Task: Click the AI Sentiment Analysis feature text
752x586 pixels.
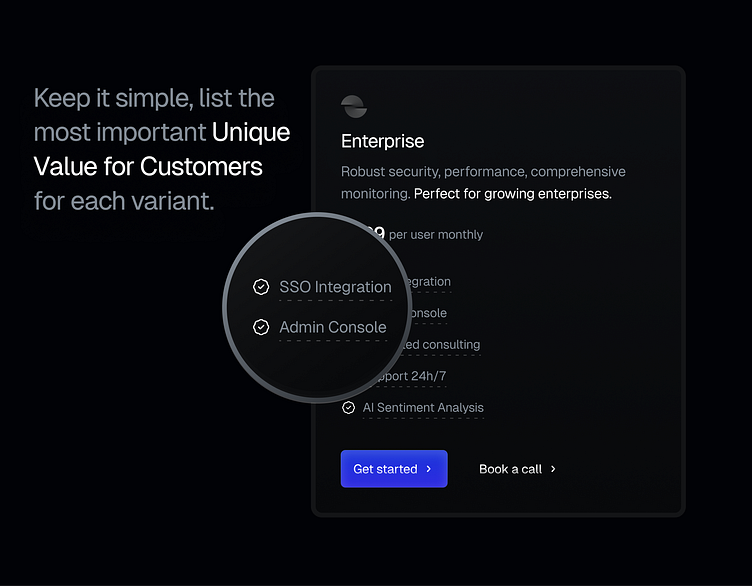Action: point(423,408)
